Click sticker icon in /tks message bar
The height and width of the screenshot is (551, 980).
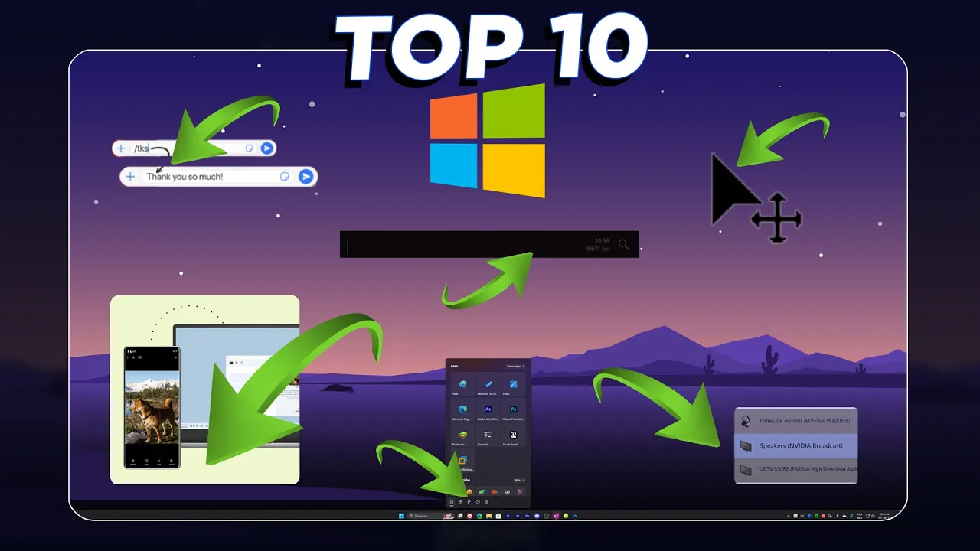(250, 148)
